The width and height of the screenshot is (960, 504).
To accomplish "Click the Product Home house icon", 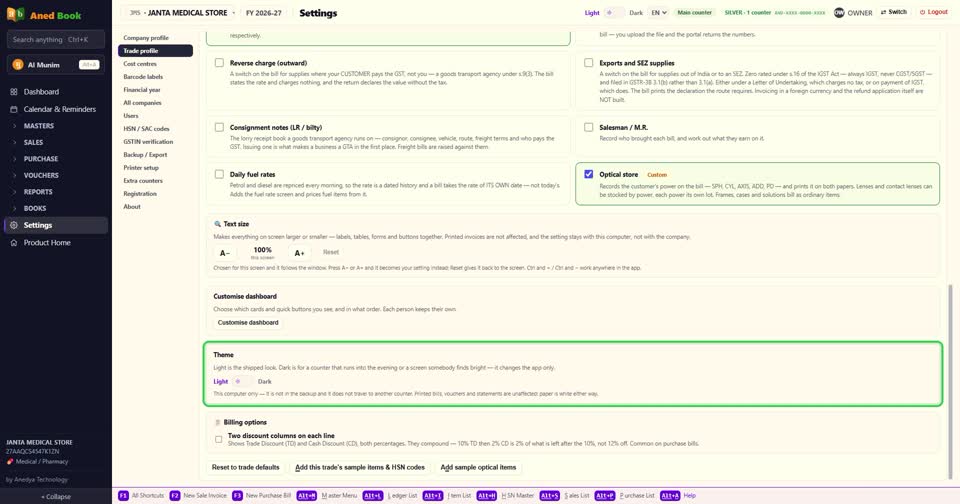I will point(14,243).
